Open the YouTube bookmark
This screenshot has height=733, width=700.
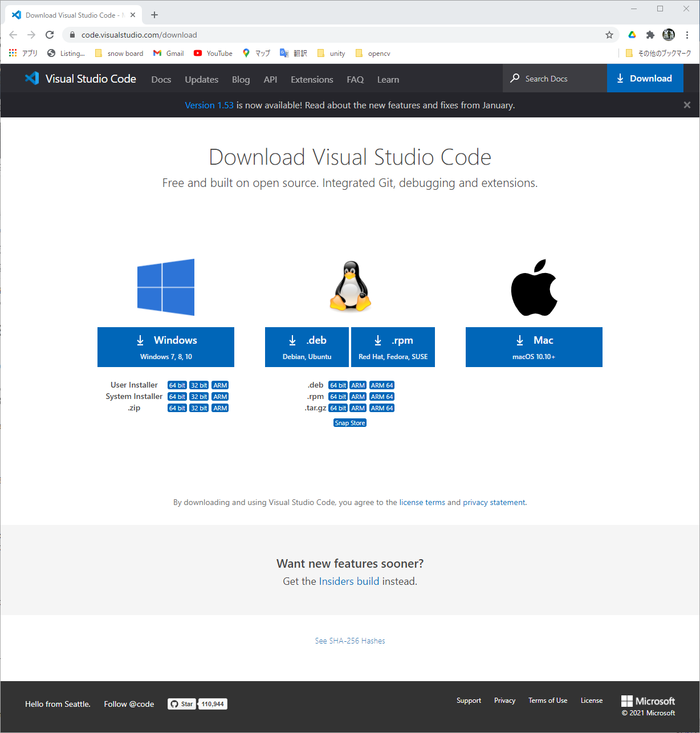213,54
